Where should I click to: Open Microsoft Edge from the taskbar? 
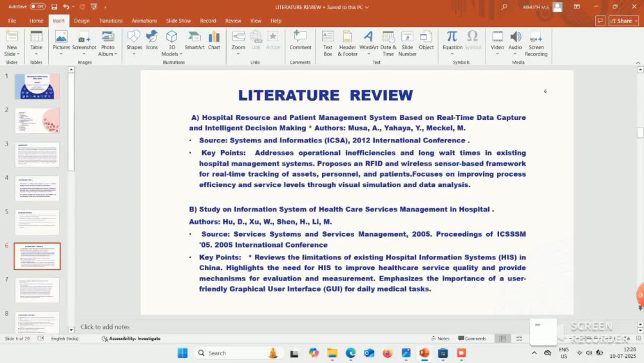tap(350, 353)
